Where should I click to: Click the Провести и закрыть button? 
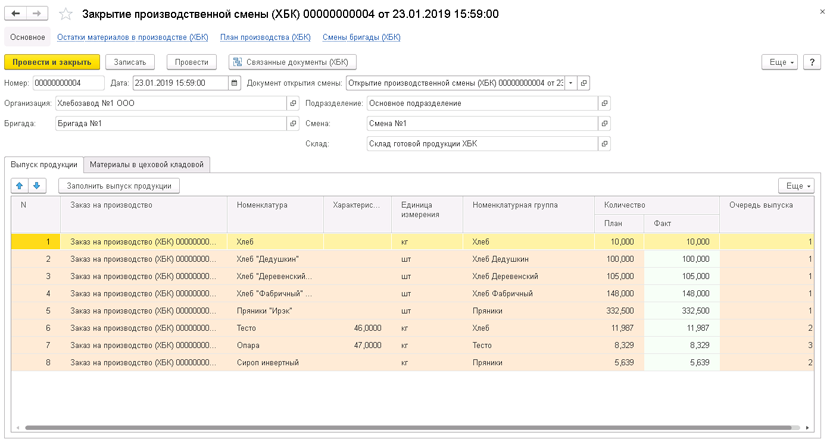coord(52,62)
